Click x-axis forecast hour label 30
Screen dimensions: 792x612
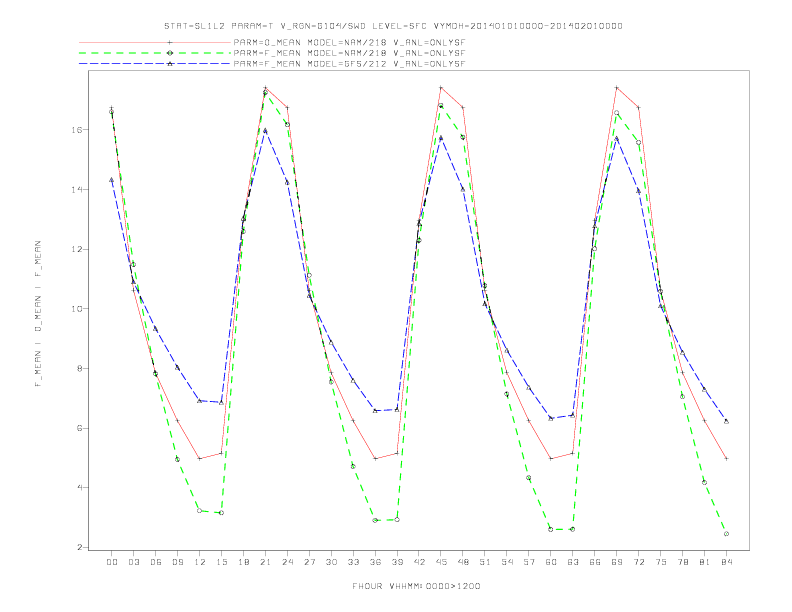pos(331,562)
